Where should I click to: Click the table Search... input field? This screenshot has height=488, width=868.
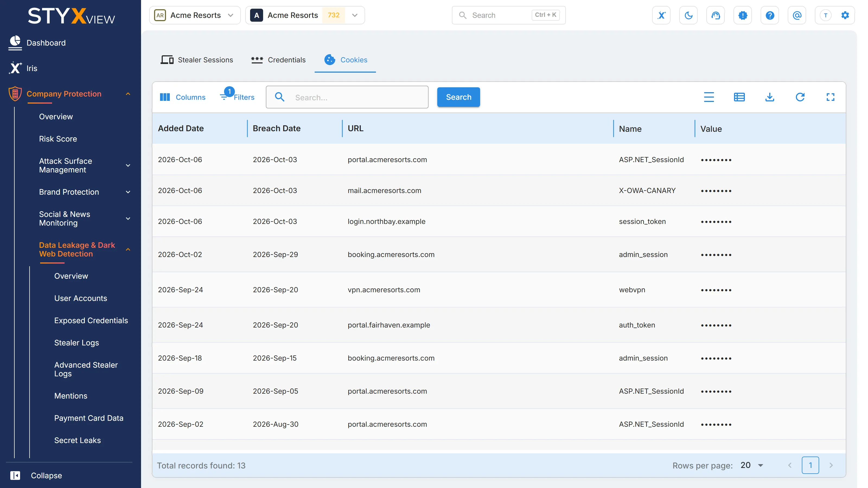pos(347,97)
